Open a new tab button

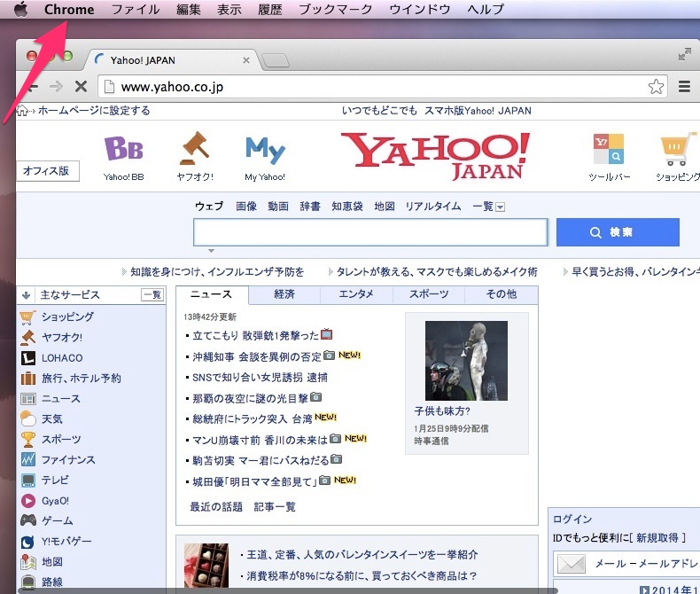pyautogui.click(x=276, y=60)
